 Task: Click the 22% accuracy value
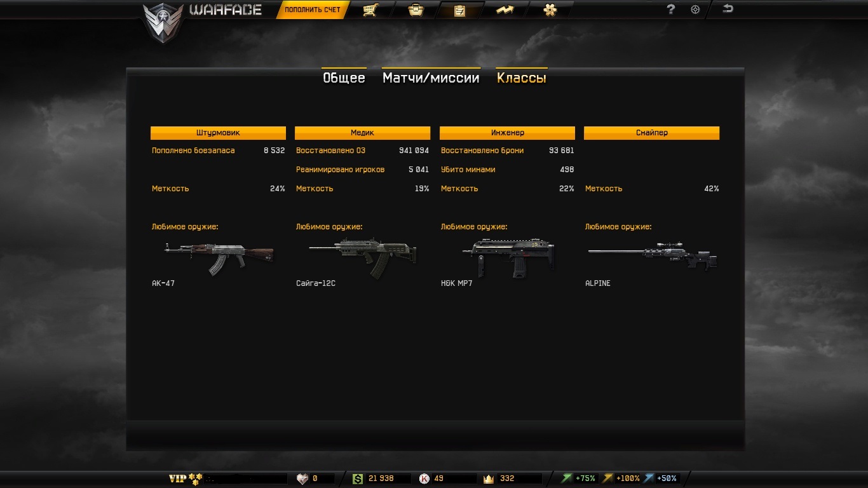(x=566, y=189)
